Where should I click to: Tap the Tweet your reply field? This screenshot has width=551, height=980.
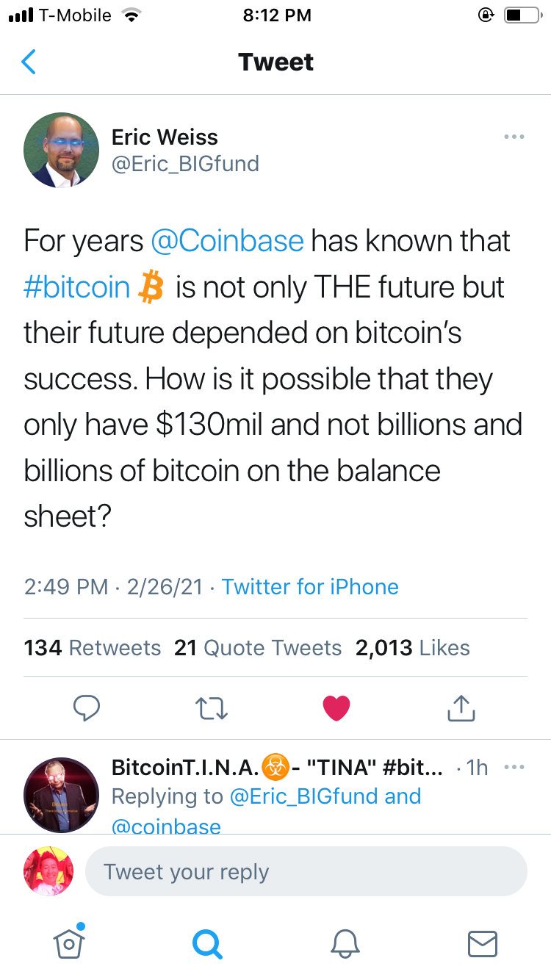tap(306, 872)
